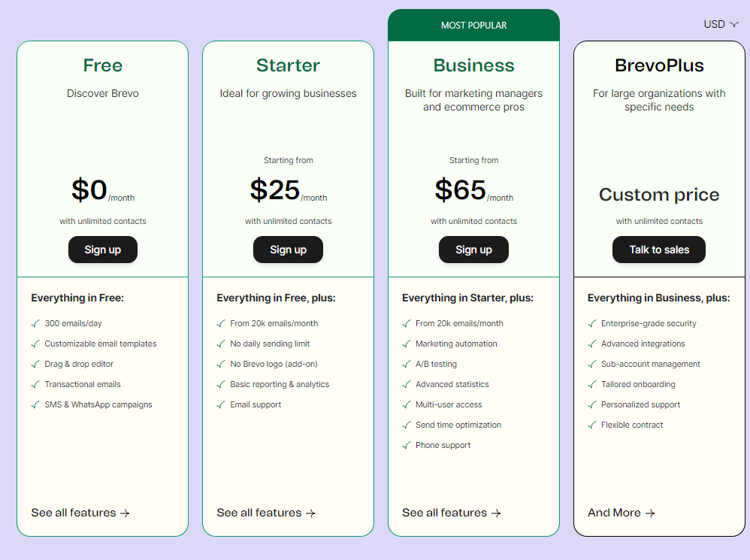Click the Free plan card header
Viewport: 750px width, 560px height.
pos(102,65)
